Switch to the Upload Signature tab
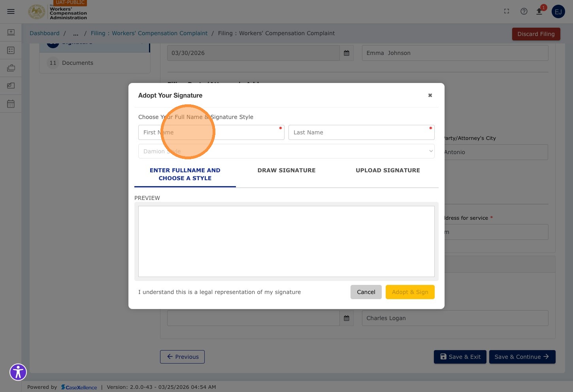Viewport: 573px width, 392px height. [x=388, y=170]
